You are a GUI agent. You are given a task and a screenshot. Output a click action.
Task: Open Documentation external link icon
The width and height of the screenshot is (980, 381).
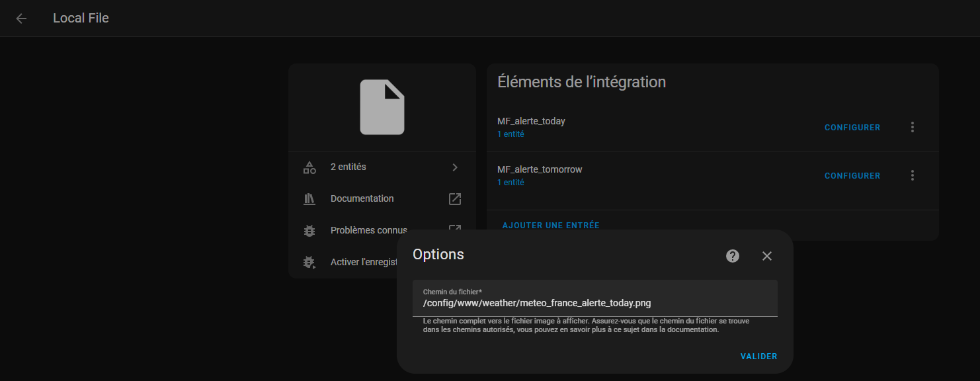click(455, 198)
